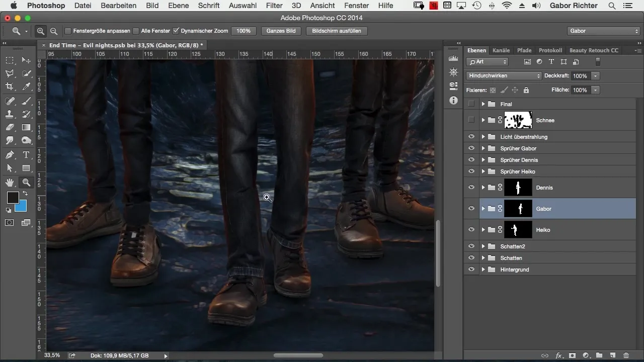Expand the Schatten2 layer group

click(x=483, y=246)
